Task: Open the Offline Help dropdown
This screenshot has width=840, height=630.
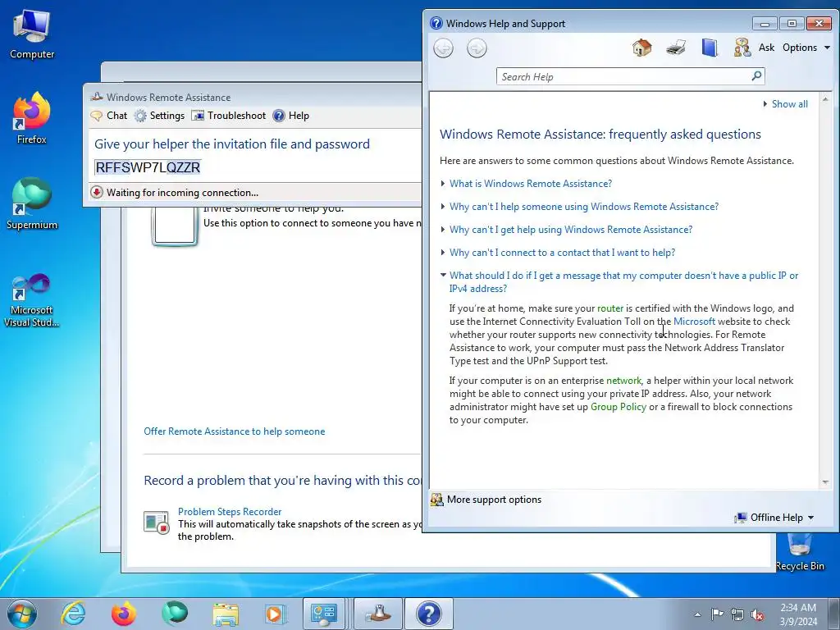Action: [x=774, y=518]
